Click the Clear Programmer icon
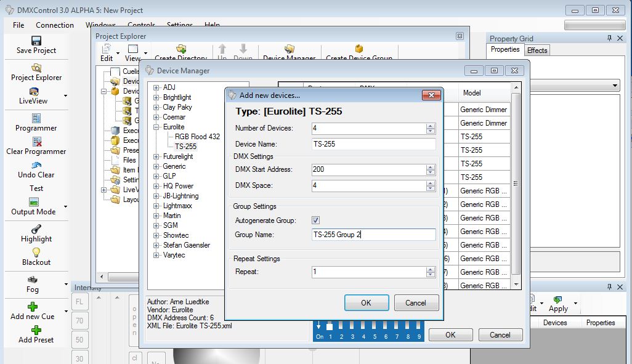The height and width of the screenshot is (364, 632). tap(36, 141)
